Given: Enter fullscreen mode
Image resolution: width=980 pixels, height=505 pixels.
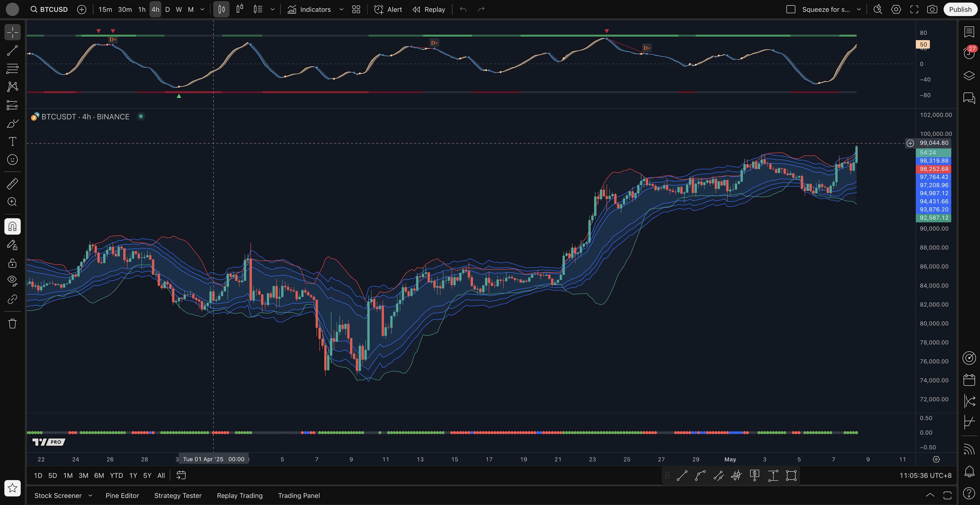Looking at the screenshot, I should coord(914,9).
